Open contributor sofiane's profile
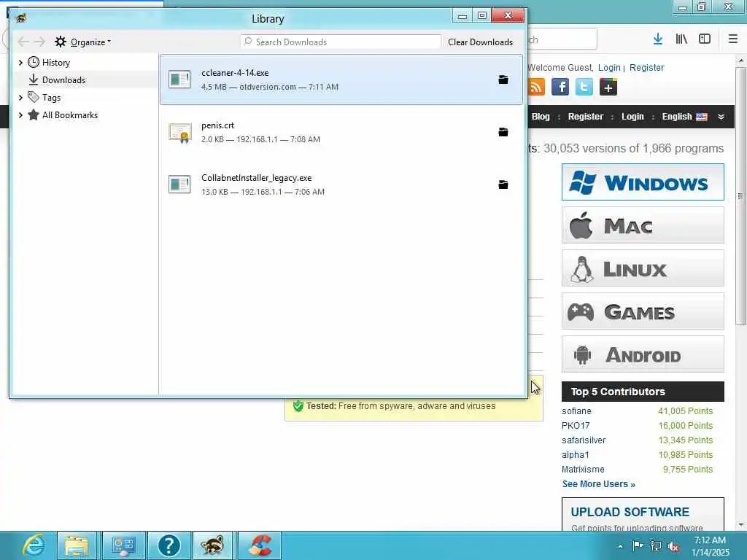Screen dimensions: 747x560 coord(576,411)
